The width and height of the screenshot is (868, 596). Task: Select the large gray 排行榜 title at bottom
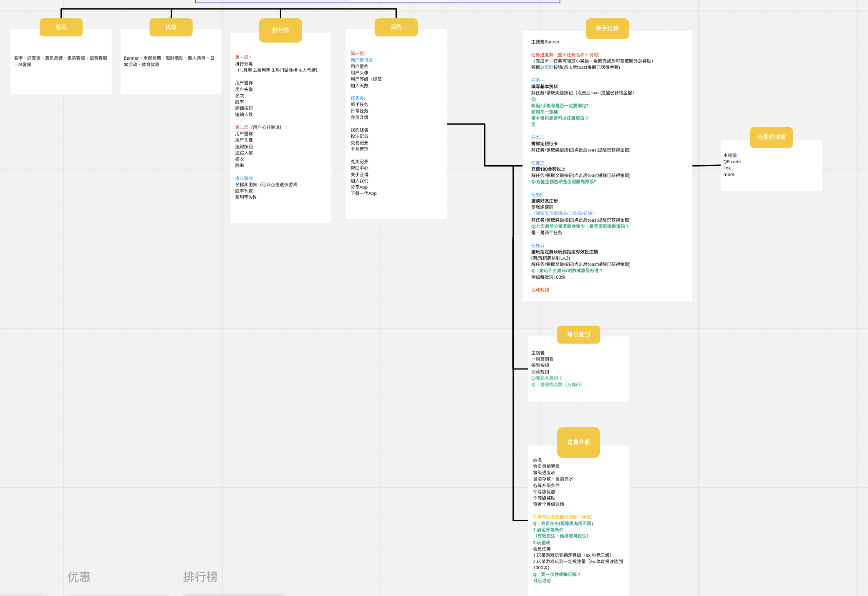click(200, 577)
